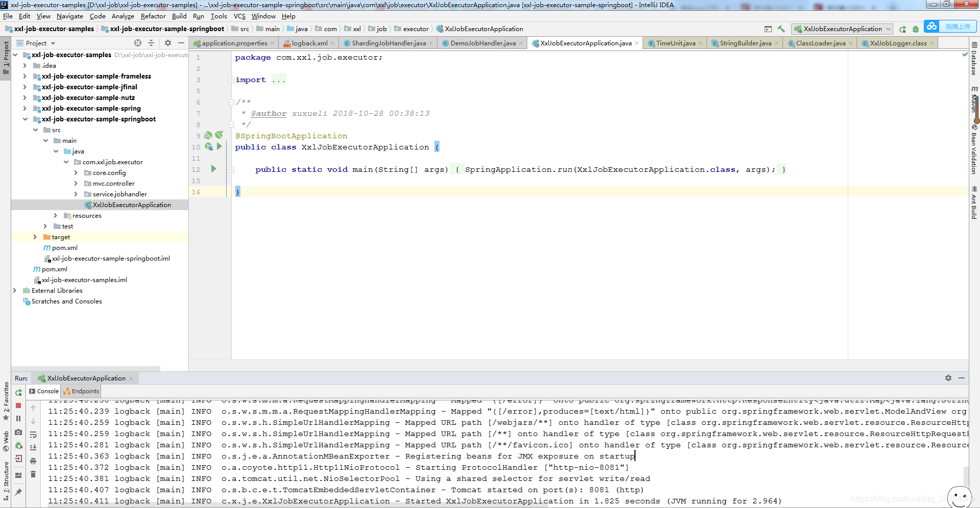Close TimeUnit.java tab
This screenshot has height=508, width=980.
point(701,43)
